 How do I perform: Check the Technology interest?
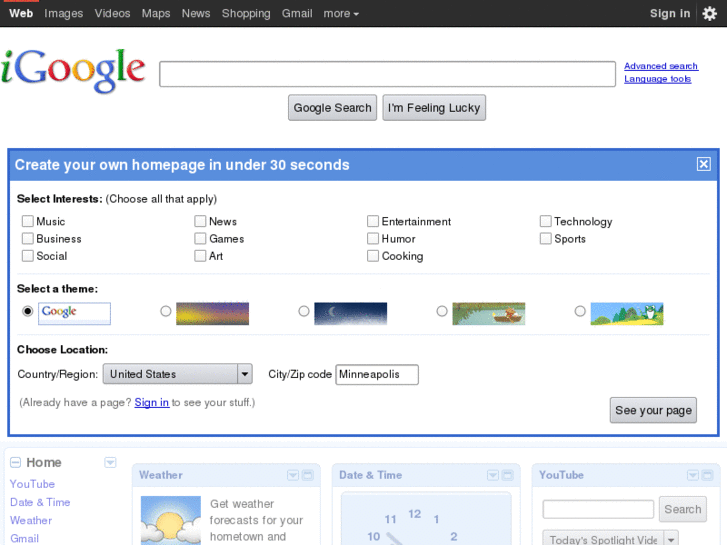(546, 221)
